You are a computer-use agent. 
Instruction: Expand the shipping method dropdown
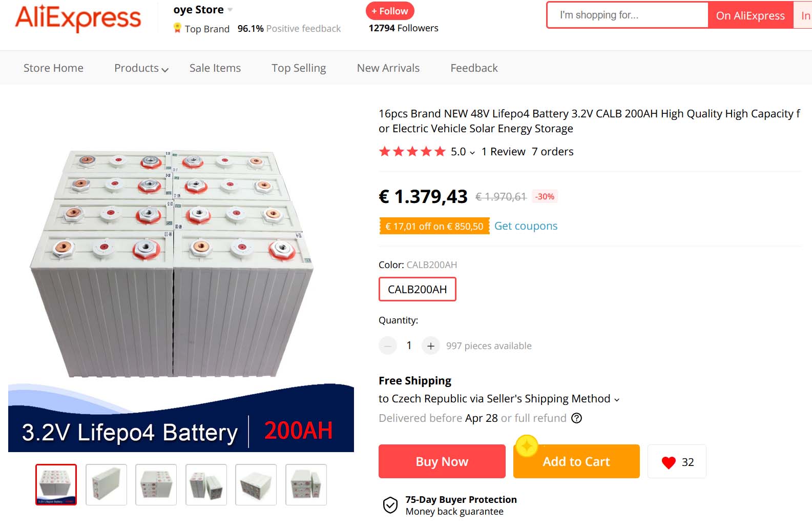click(617, 400)
